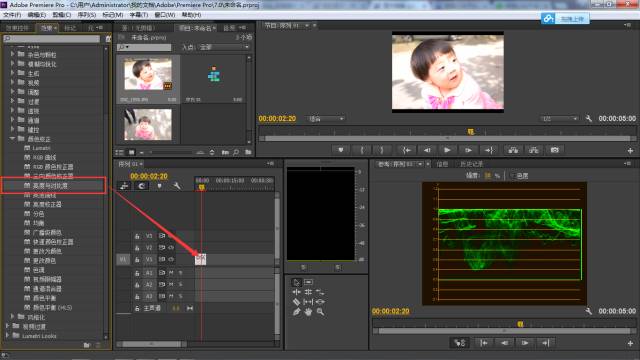This screenshot has width=640, height=360.
Task: Click Mark In in Program monitor
Action: [x=362, y=150]
